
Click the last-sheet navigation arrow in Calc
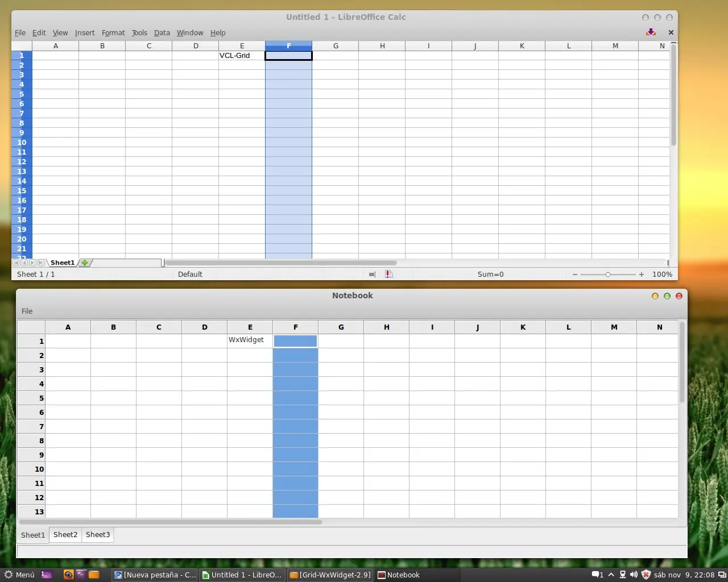coord(41,263)
